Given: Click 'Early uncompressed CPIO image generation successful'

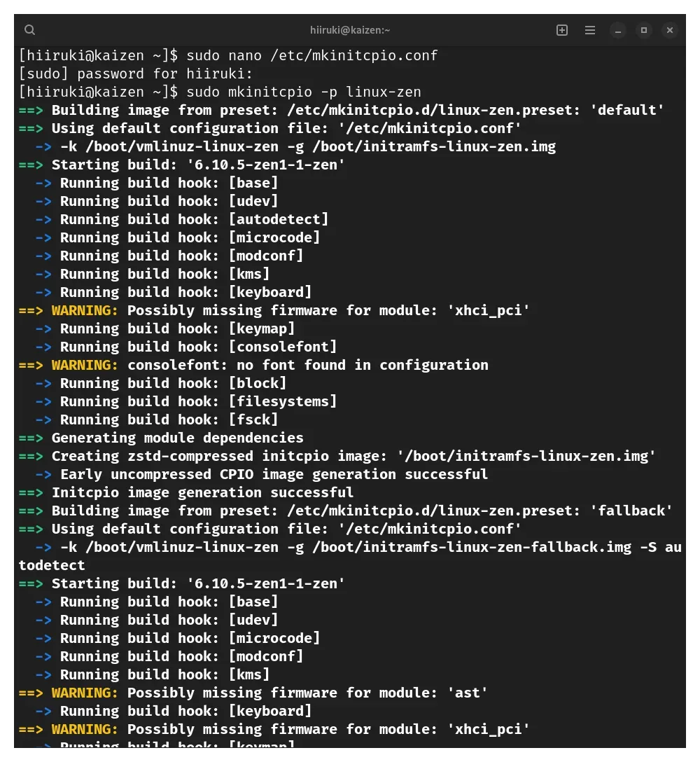Looking at the screenshot, I should [x=274, y=474].
